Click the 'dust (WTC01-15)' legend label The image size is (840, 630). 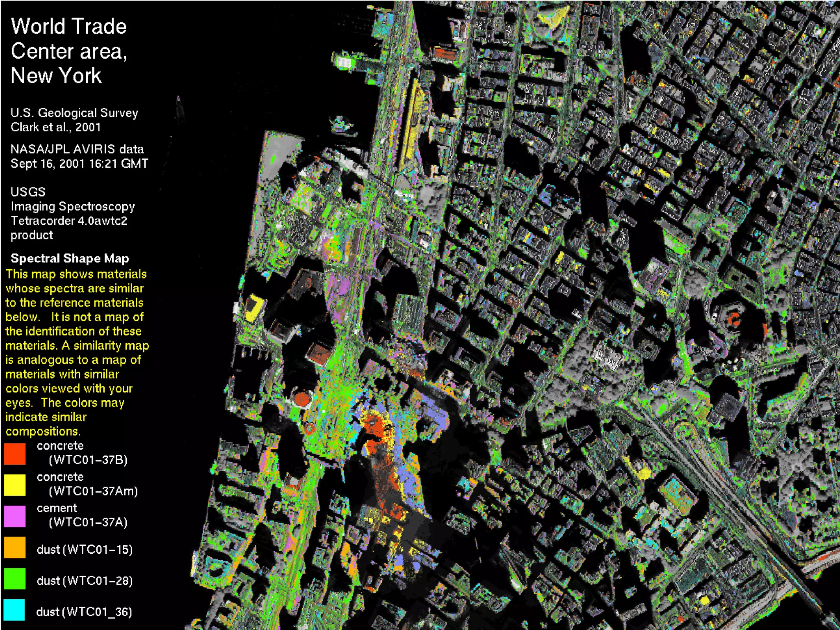pyautogui.click(x=84, y=550)
